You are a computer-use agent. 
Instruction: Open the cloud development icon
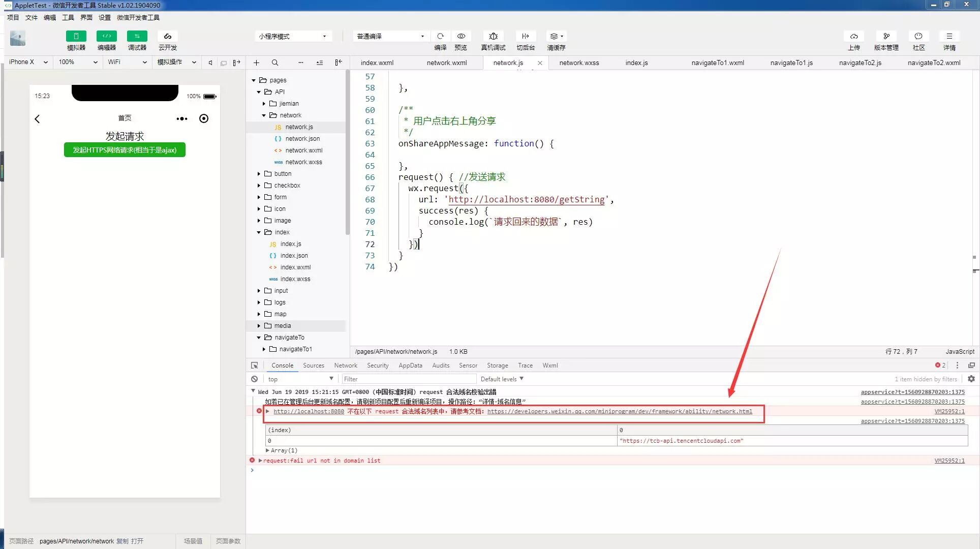[x=167, y=36]
